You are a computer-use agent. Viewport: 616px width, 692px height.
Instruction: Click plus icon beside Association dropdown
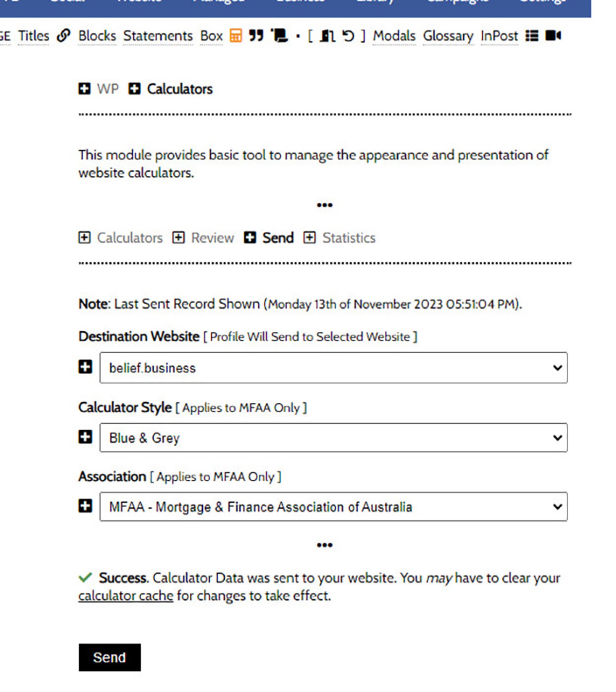pyautogui.click(x=85, y=506)
